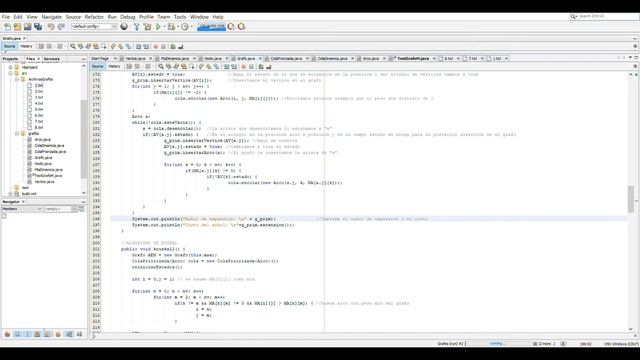Viewport: 640px width, 360px height.
Task: Select 5.txt in the file tree
Action: click(39, 109)
